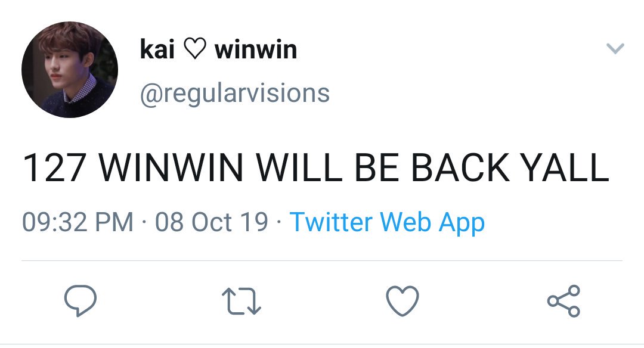The image size is (644, 348).
Task: Click the 08 Oct 19 date
Action: point(212,222)
